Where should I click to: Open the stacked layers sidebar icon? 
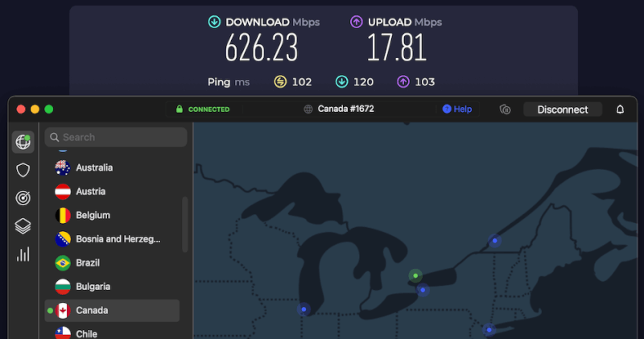tap(23, 226)
